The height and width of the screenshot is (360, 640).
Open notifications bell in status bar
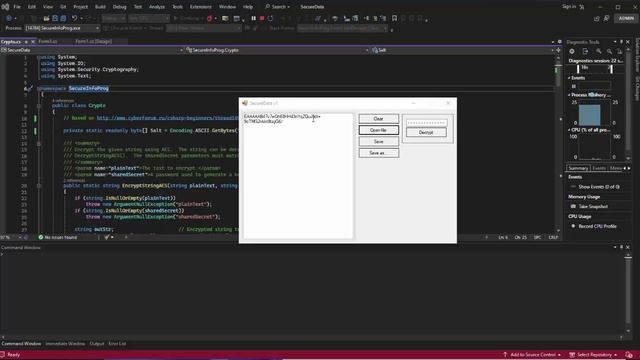629,355
